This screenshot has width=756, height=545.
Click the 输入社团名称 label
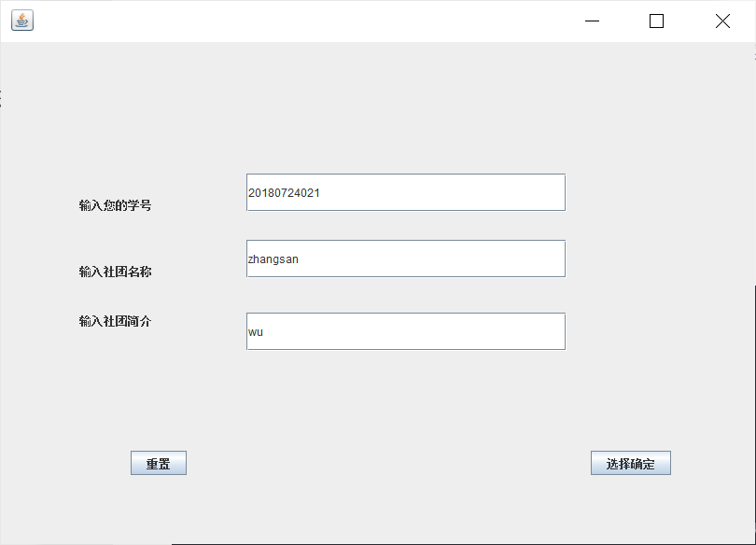click(114, 272)
